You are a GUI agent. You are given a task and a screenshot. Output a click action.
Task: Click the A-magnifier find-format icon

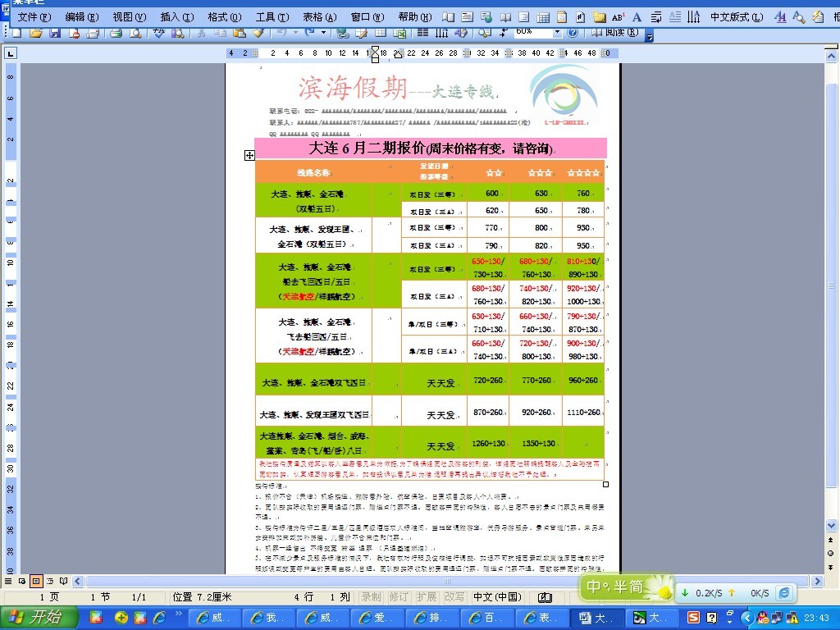tap(799, 17)
